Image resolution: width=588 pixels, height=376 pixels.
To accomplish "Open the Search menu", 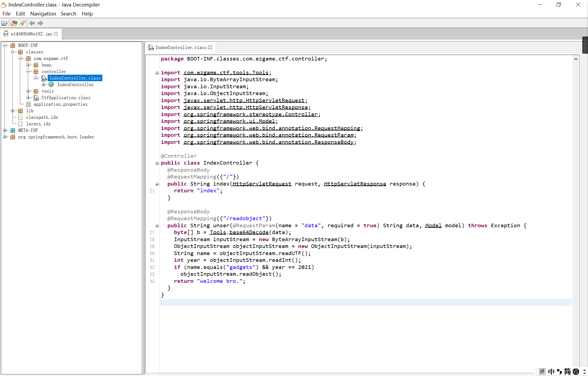I will point(68,14).
